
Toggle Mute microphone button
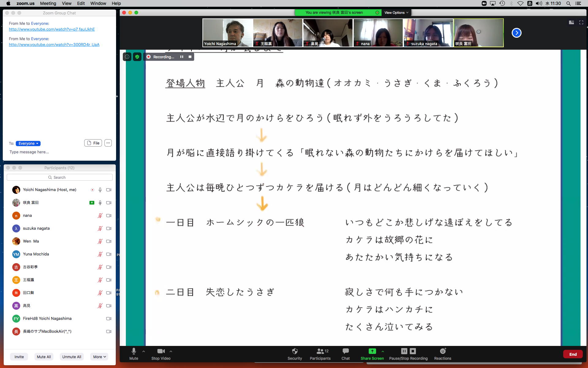134,351
